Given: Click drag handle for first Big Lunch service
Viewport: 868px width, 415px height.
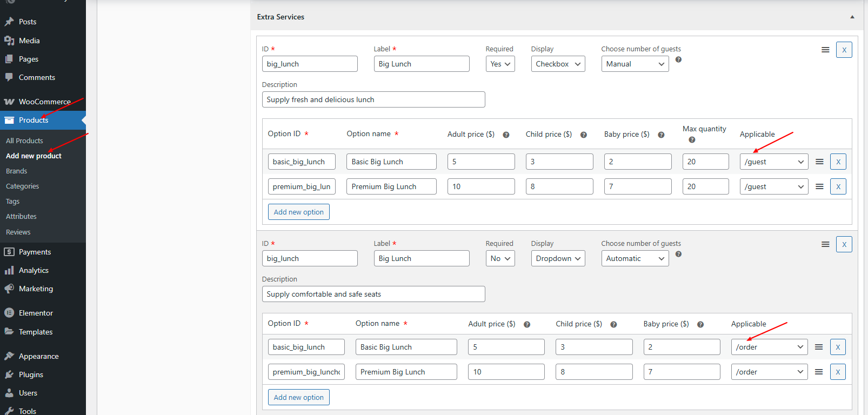Looking at the screenshot, I should [825, 50].
